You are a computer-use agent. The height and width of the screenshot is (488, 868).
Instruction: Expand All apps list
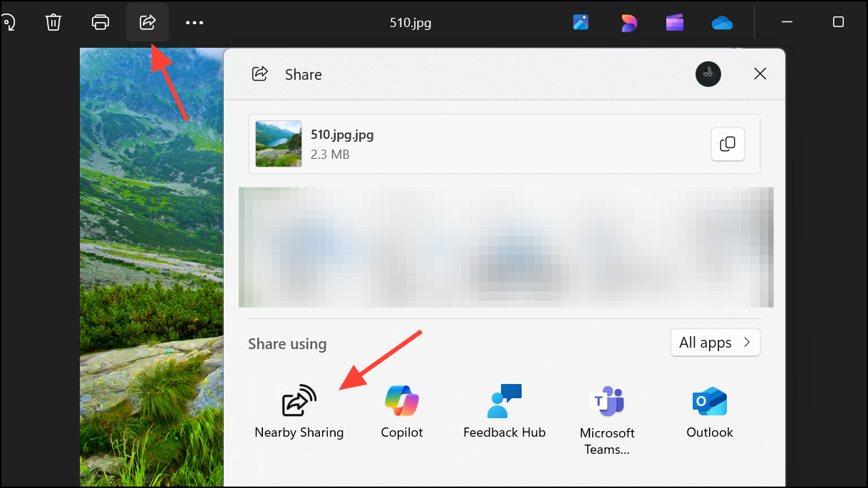pos(715,343)
